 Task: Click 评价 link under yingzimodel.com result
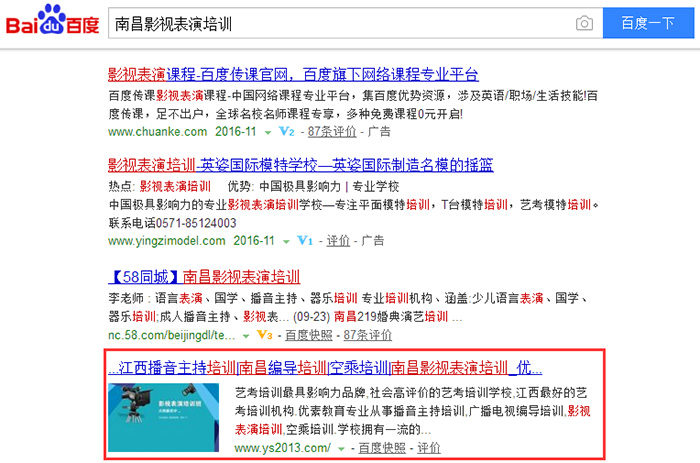coord(338,241)
